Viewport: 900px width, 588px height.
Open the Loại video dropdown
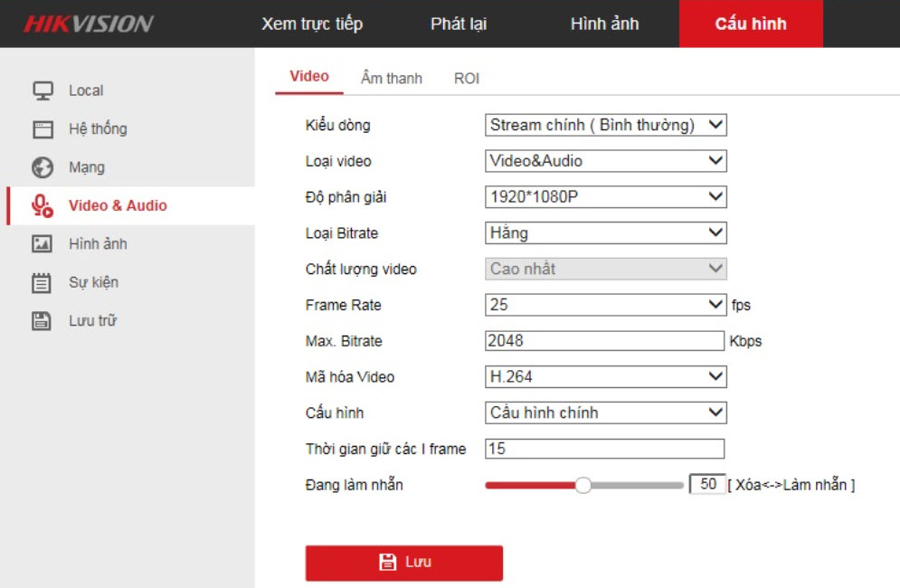click(606, 161)
